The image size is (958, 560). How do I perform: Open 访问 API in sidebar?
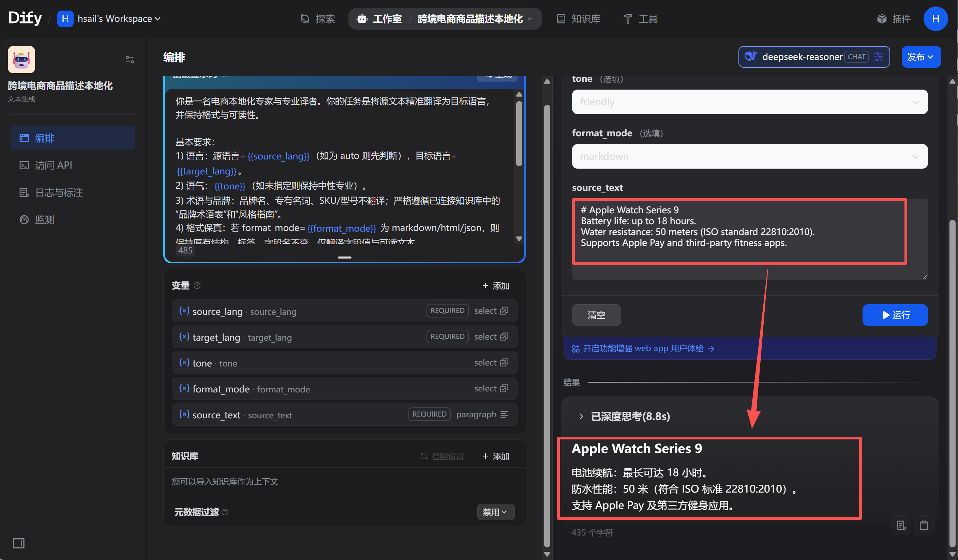coord(73,165)
